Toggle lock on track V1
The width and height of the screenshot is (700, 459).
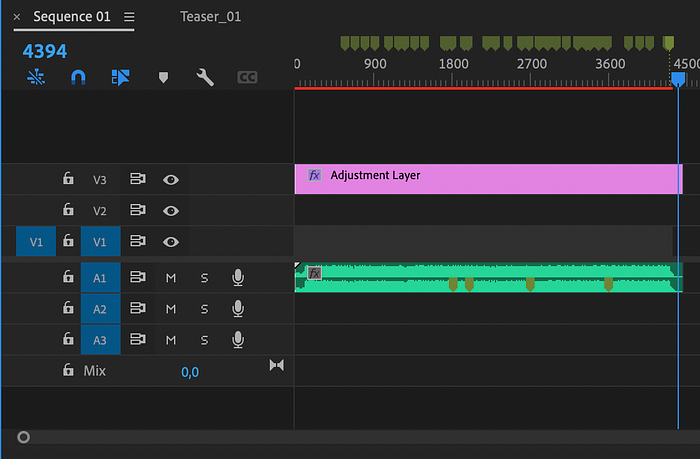coord(68,241)
